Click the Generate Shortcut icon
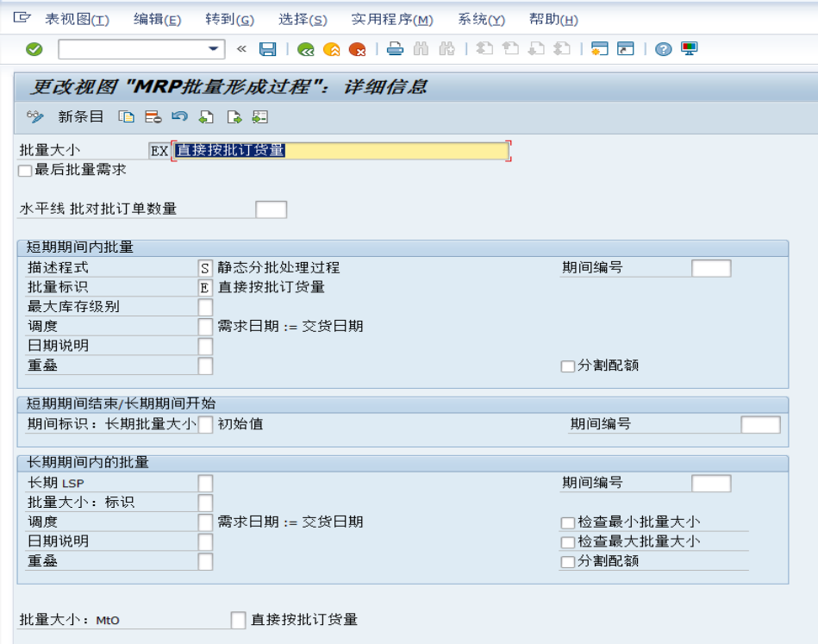Screen dimensions: 818x644 coord(625,49)
